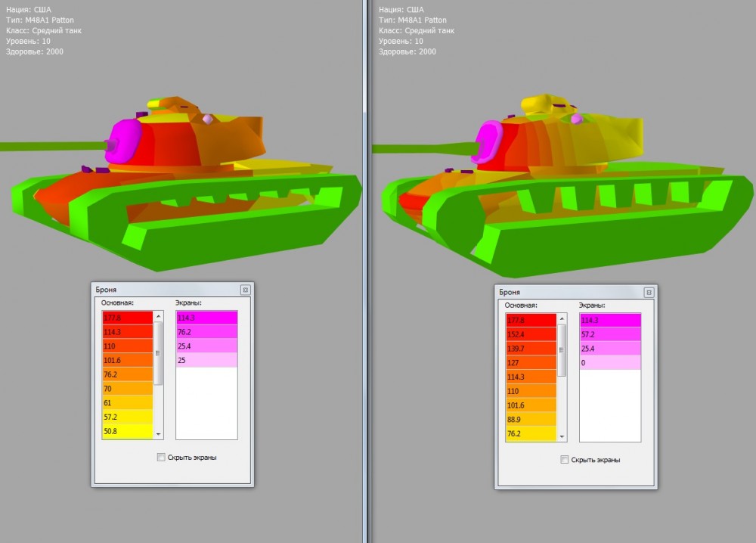Click scrollbar thumb in left Основная list
The height and width of the screenshot is (543, 756).
coord(158,353)
